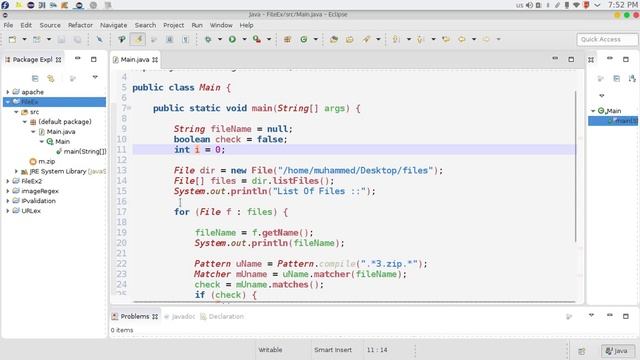Click the system clock showing 7:52 PM
The width and height of the screenshot is (640, 360).
[x=623, y=5]
